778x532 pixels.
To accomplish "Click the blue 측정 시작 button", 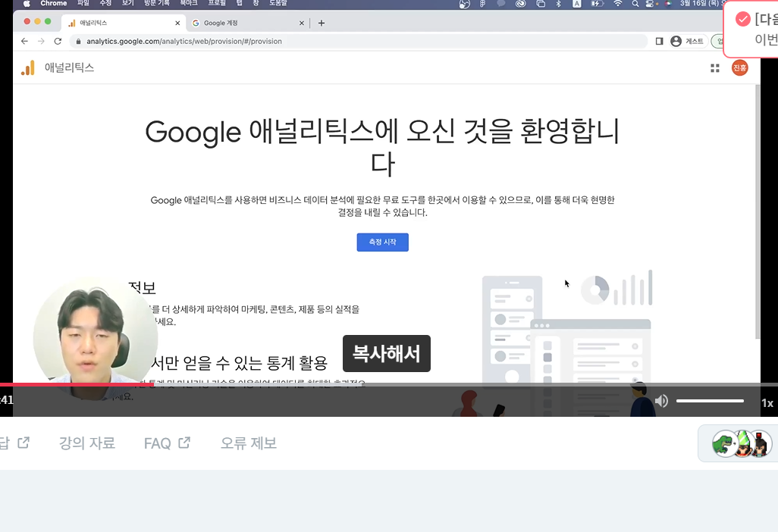I will (x=382, y=242).
